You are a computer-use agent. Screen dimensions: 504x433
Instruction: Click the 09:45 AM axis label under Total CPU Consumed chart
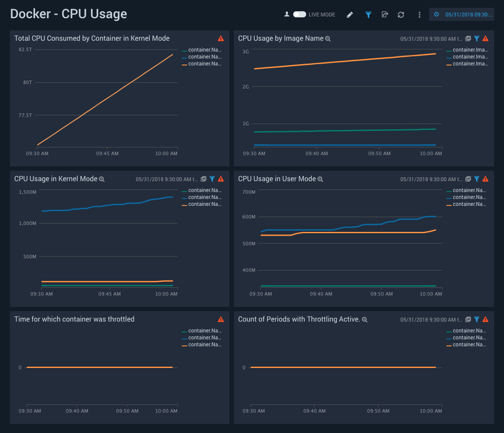point(107,153)
